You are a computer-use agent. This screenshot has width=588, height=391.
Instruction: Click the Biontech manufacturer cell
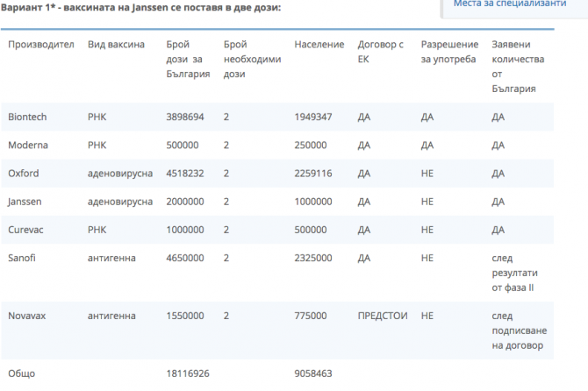pyautogui.click(x=27, y=117)
